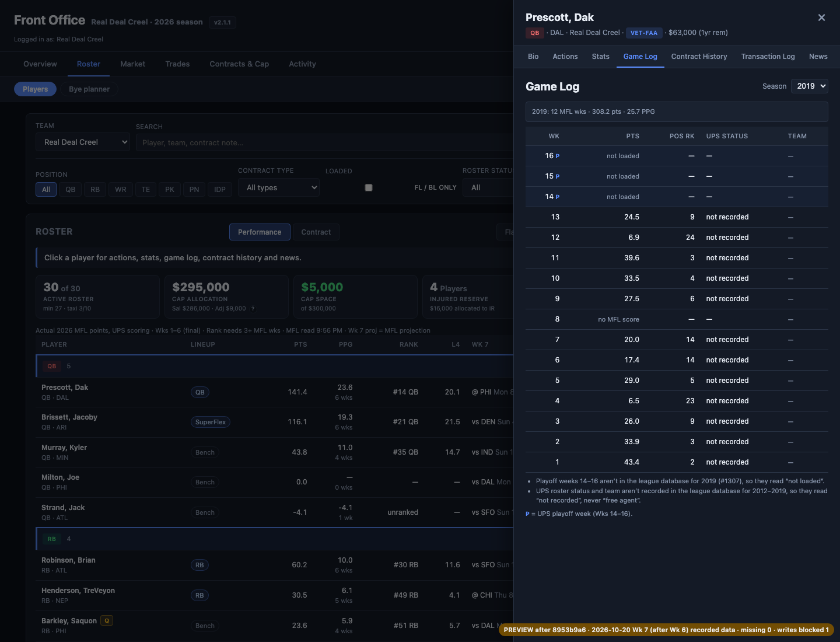This screenshot has height=642, width=840.
Task: Click the RB lineup badge for Robinson, Brian
Action: click(199, 565)
